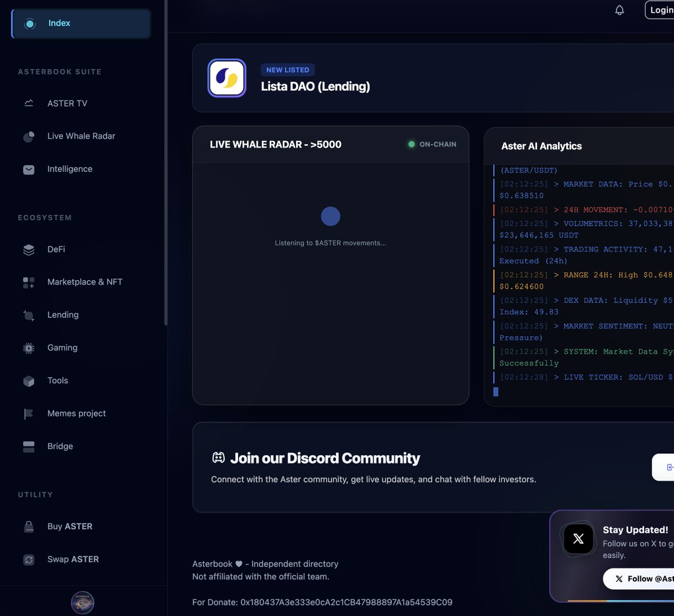Viewport: 674px width, 616px height.
Task: Click the Discord join button at right edge
Action: click(663, 467)
